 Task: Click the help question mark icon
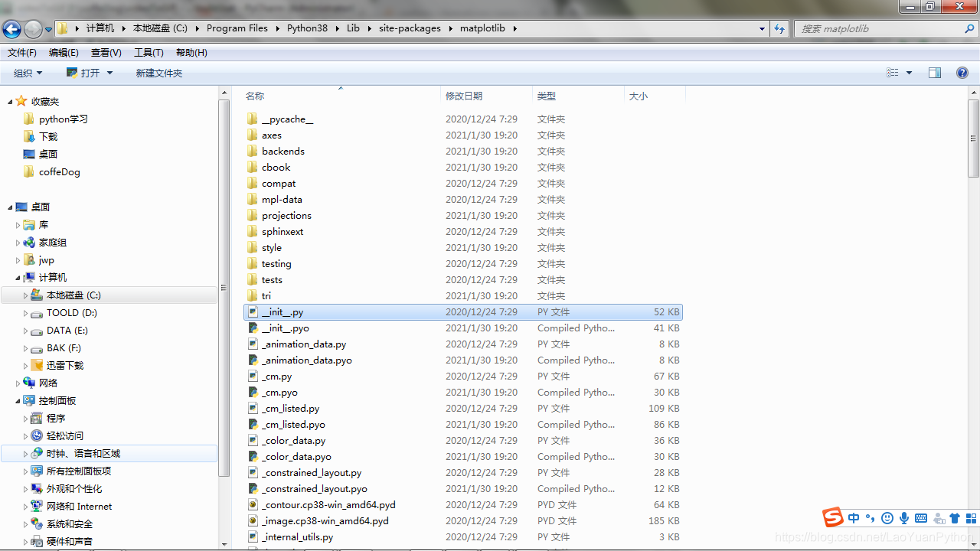coord(962,73)
